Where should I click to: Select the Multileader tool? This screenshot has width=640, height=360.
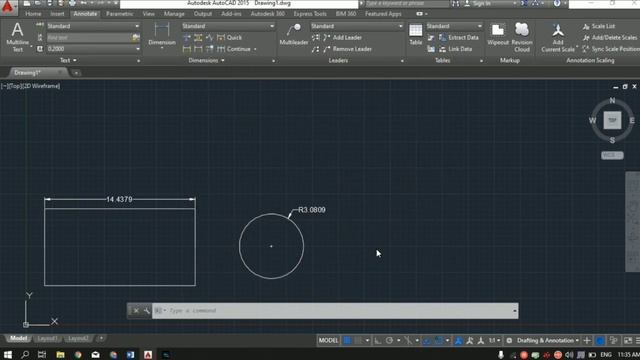click(x=293, y=34)
